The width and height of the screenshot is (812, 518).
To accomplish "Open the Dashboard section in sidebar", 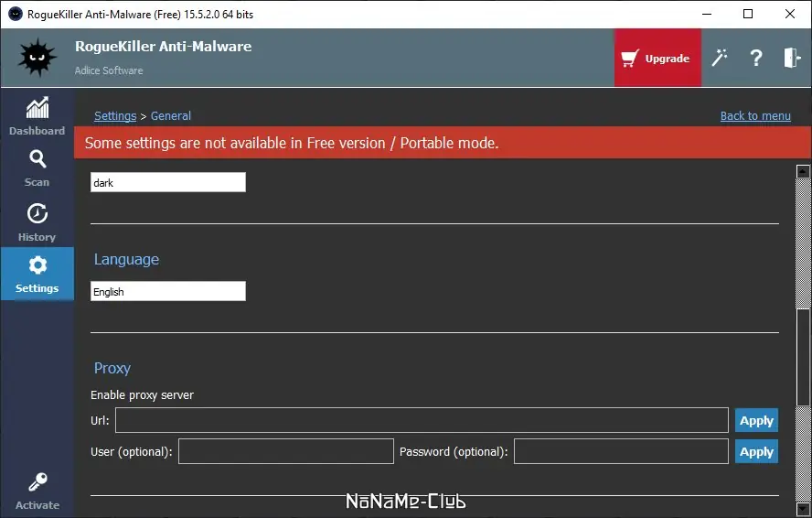I will (37, 116).
